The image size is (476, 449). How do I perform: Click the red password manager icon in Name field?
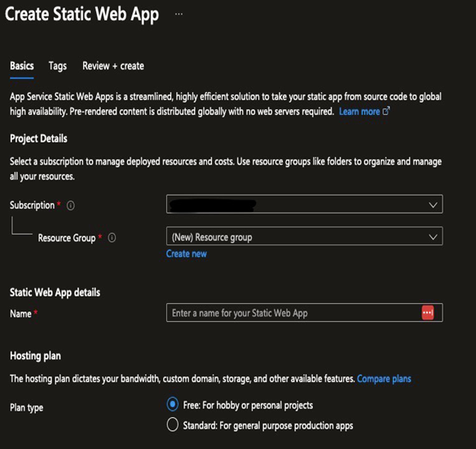428,313
